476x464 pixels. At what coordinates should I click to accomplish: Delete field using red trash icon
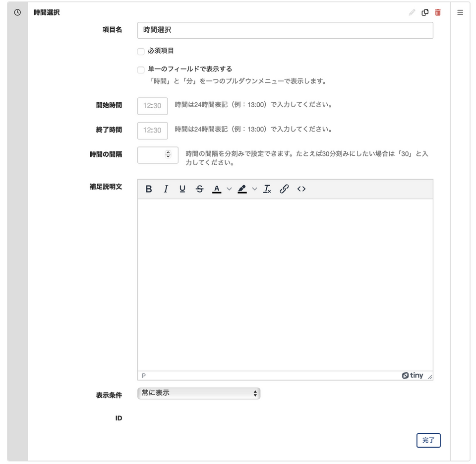point(438,12)
